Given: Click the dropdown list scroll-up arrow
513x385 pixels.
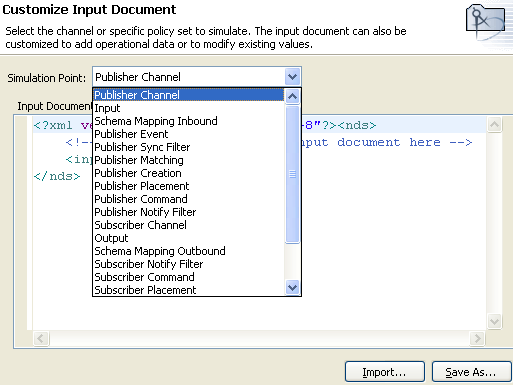Looking at the screenshot, I should [292, 97].
